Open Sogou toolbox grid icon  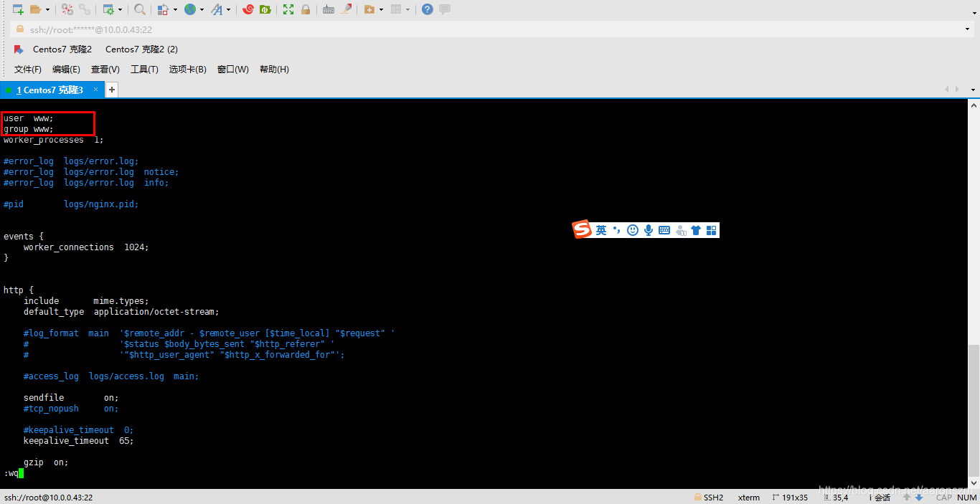[x=712, y=230]
